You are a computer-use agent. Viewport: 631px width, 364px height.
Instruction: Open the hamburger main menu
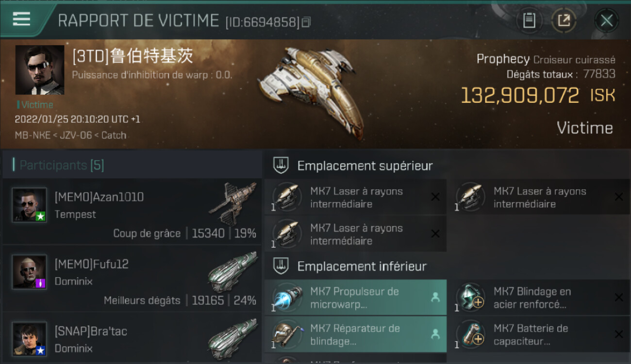[21, 19]
